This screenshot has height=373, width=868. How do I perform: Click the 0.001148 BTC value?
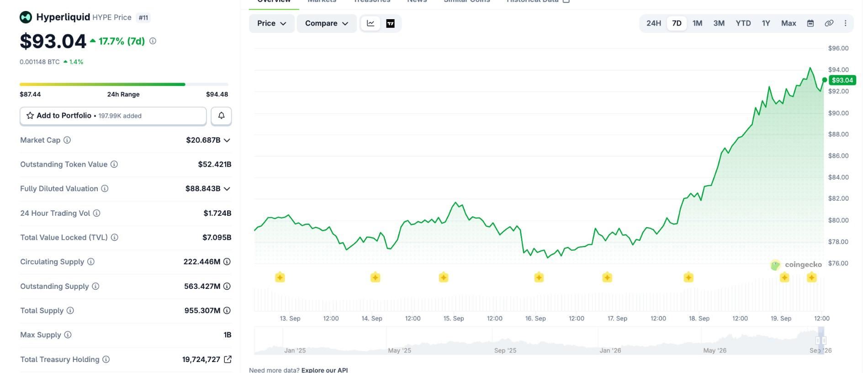[40, 62]
